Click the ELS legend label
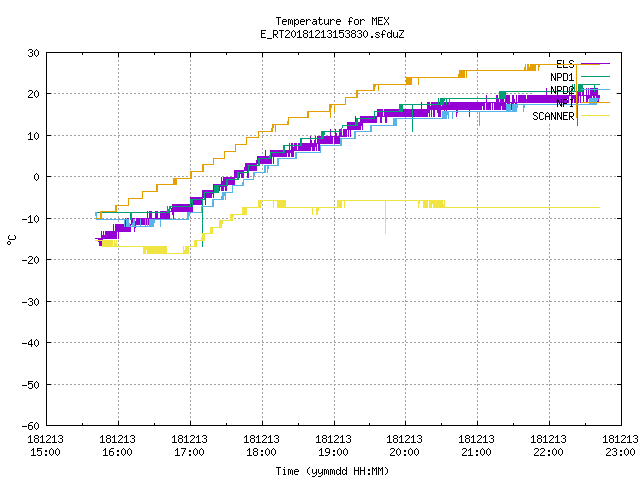Screen dimensions: 640x480 point(565,64)
